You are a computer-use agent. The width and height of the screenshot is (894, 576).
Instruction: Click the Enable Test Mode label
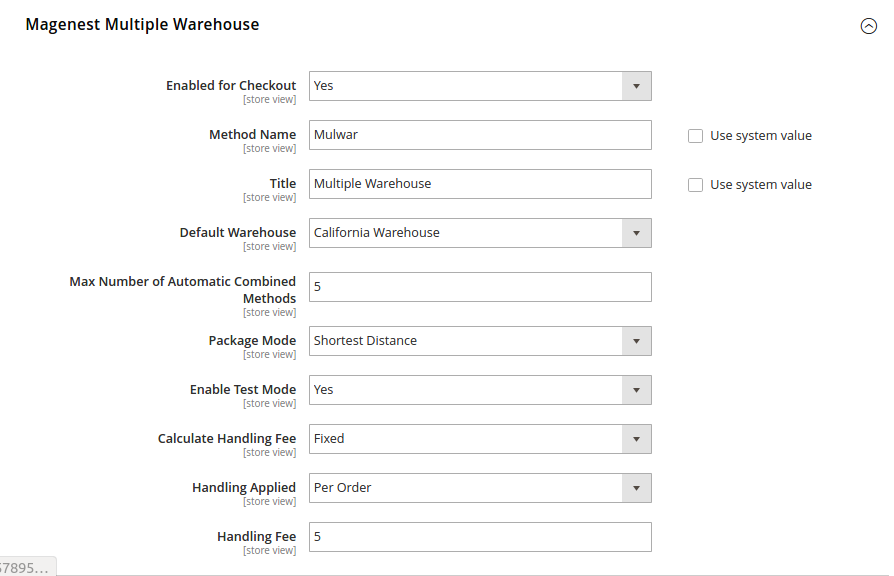pos(243,390)
